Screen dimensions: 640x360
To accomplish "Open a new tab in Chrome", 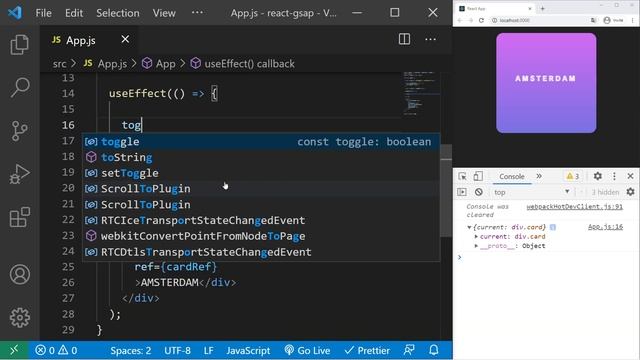I will pyautogui.click(x=542, y=8).
